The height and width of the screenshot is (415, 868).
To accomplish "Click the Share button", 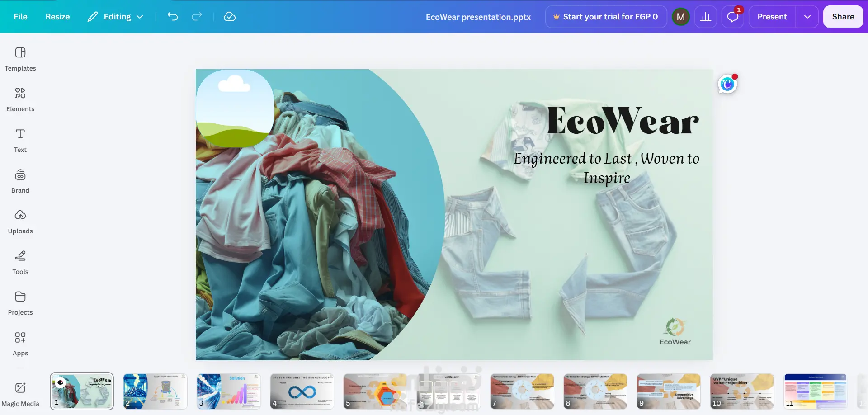I will (843, 17).
